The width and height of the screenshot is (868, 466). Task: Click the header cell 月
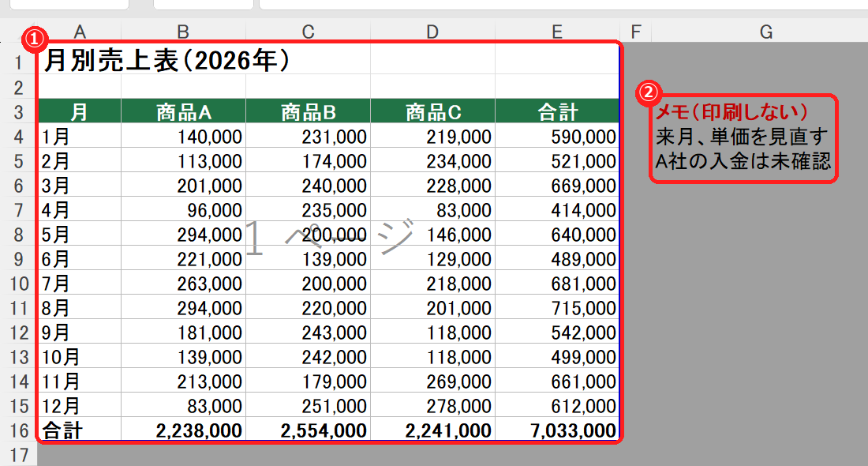(x=79, y=111)
